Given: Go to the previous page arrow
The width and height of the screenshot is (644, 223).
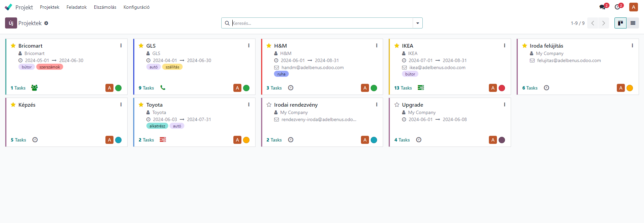Looking at the screenshot, I should pyautogui.click(x=593, y=23).
